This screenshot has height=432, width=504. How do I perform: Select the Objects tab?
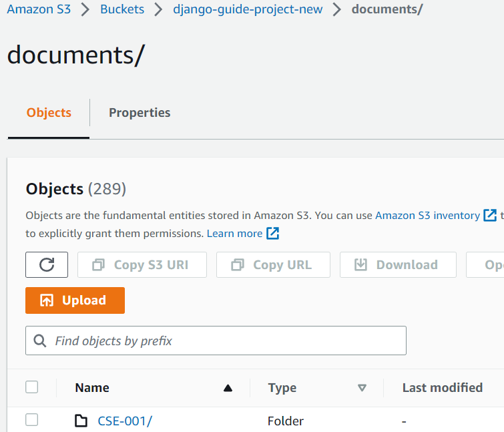point(49,112)
